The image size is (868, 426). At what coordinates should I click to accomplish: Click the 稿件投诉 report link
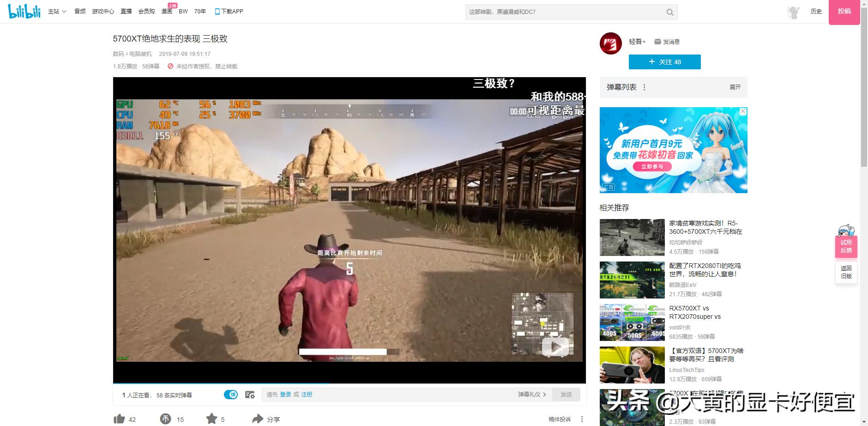(x=560, y=419)
